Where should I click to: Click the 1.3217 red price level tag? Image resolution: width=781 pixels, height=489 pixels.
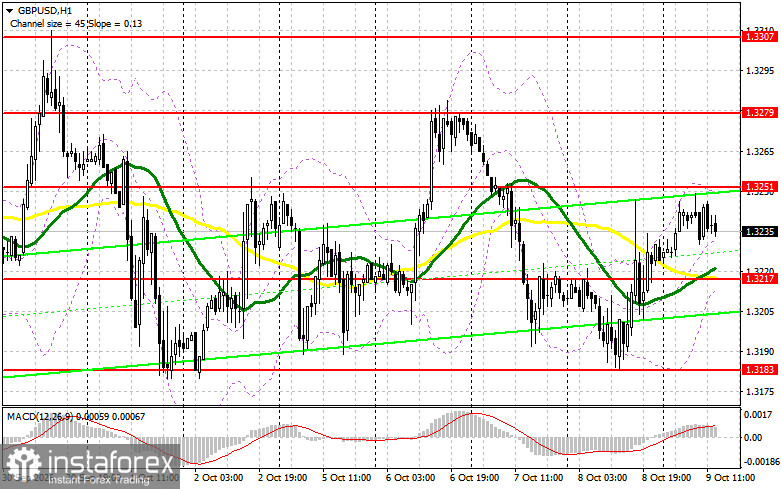pyautogui.click(x=759, y=278)
